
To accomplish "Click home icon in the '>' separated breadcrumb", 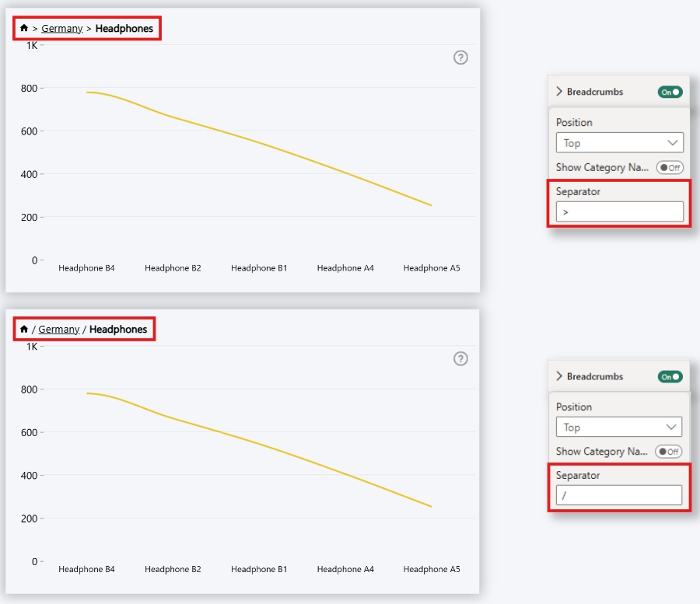I will coord(24,28).
